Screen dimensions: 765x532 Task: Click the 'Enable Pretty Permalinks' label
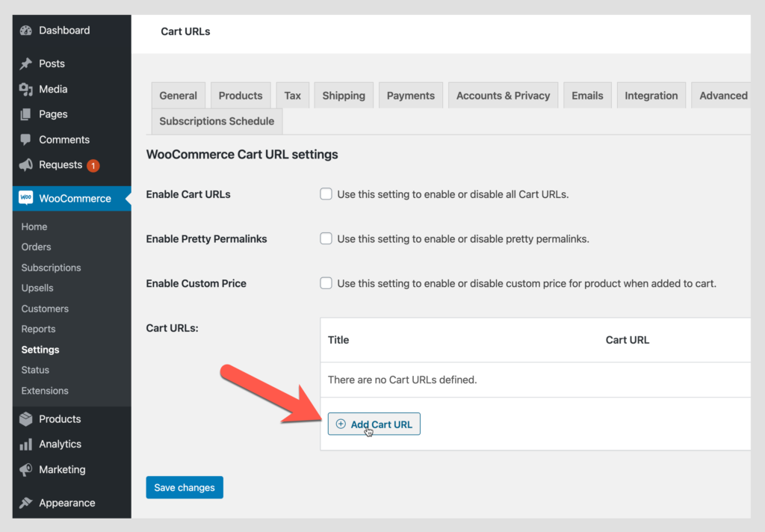click(206, 238)
